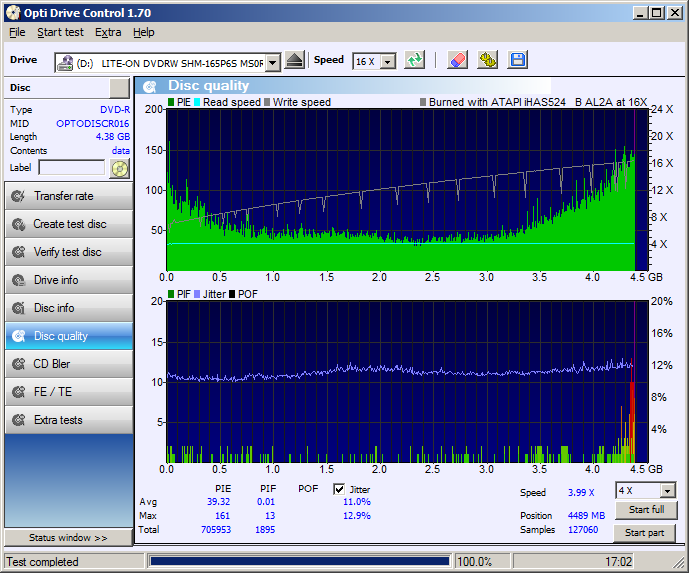689x573 pixels.
Task: Open the Create test disc page
Action: [69, 224]
